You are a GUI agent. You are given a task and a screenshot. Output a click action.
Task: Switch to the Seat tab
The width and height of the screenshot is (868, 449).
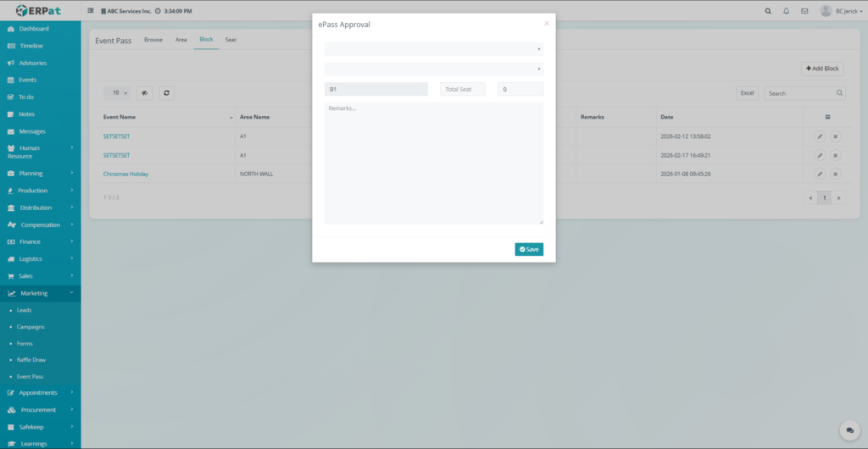click(231, 40)
